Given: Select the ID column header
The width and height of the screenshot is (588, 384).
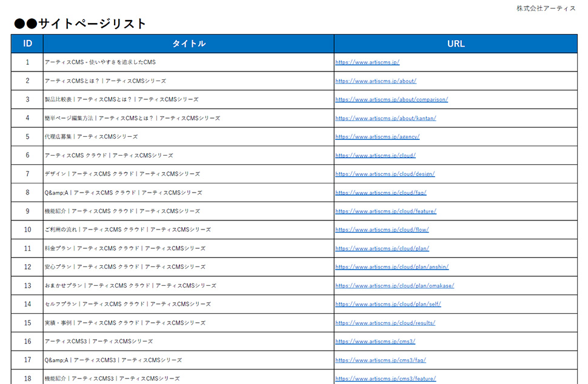Looking at the screenshot, I should click(x=27, y=44).
